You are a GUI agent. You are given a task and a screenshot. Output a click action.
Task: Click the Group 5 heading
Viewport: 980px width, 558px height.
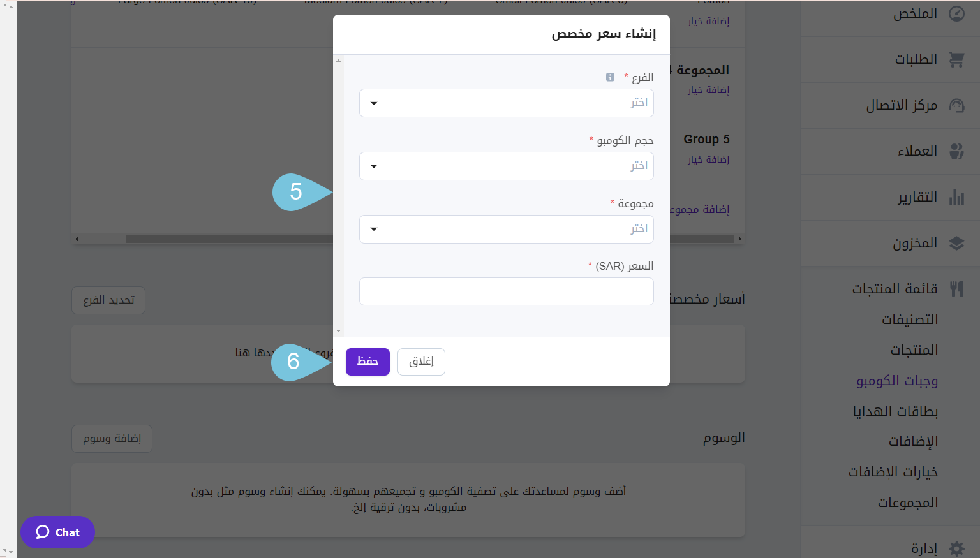point(706,139)
